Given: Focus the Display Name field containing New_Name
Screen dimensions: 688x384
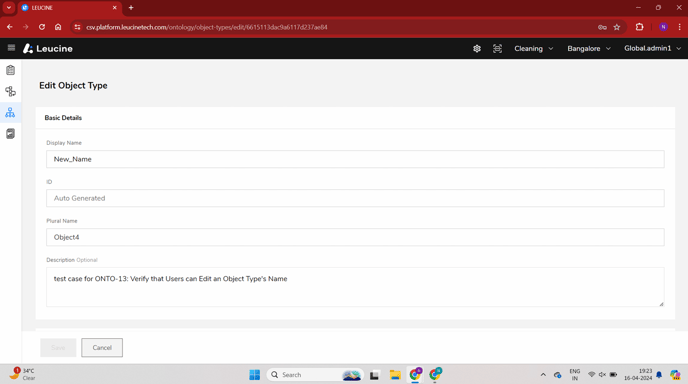Looking at the screenshot, I should (355, 159).
